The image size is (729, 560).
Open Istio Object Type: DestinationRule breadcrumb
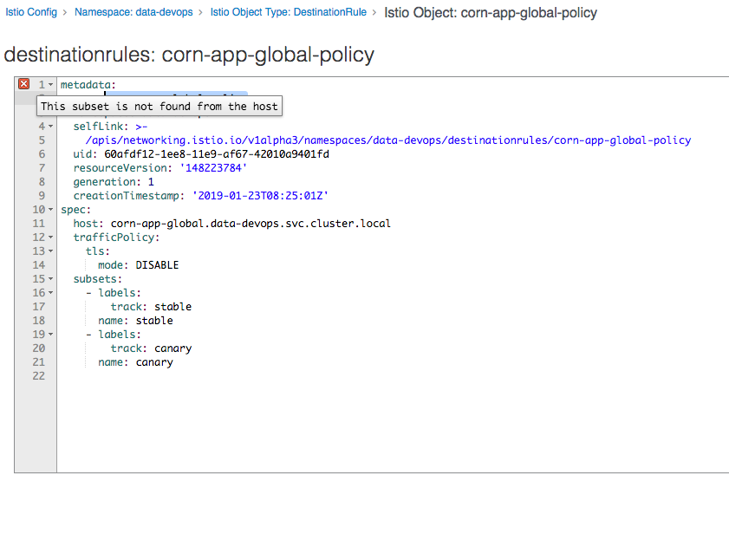click(x=289, y=12)
